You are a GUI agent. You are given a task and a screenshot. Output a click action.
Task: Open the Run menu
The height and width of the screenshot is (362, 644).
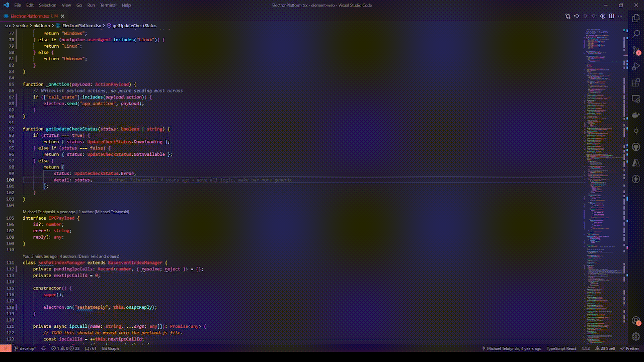(91, 5)
